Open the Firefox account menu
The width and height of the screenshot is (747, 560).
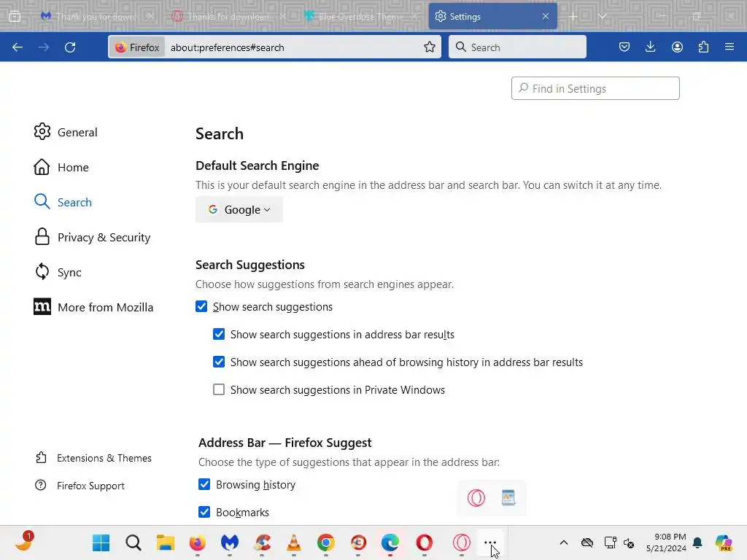677,47
